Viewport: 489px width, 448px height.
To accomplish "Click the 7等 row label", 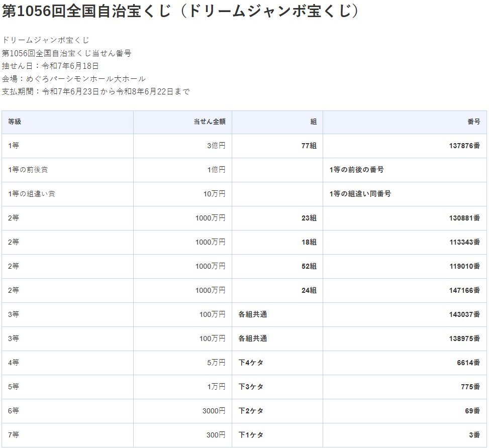I will tap(14, 434).
